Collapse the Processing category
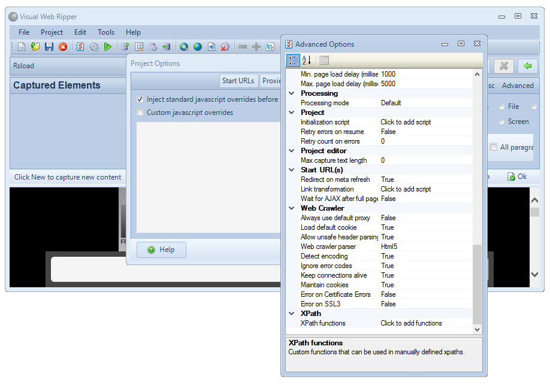550x392 pixels. point(292,93)
